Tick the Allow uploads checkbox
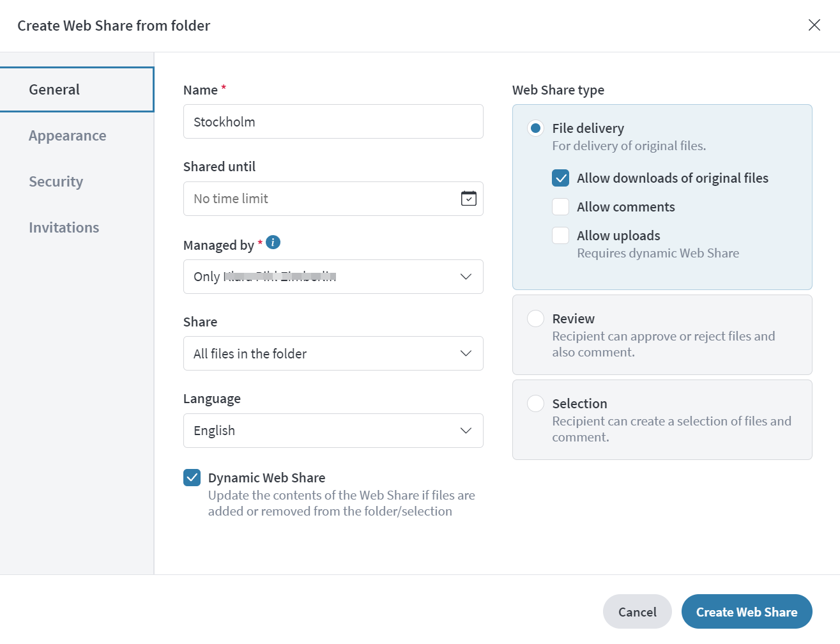 click(560, 236)
